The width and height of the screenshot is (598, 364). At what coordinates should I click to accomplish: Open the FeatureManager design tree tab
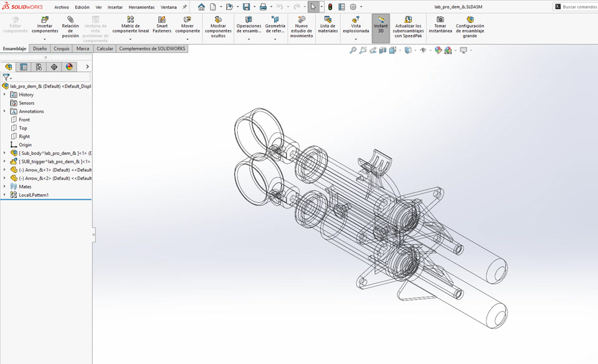point(8,67)
